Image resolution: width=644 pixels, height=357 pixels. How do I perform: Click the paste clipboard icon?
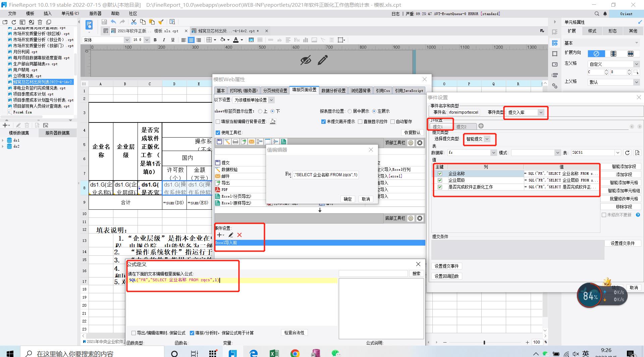(x=152, y=22)
